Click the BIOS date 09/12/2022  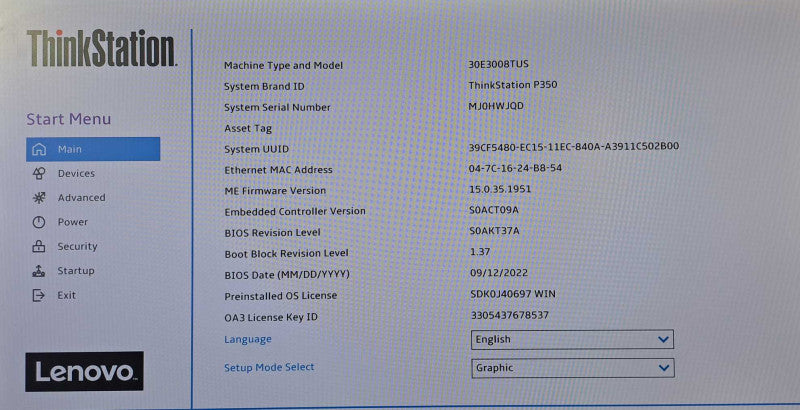click(x=499, y=273)
